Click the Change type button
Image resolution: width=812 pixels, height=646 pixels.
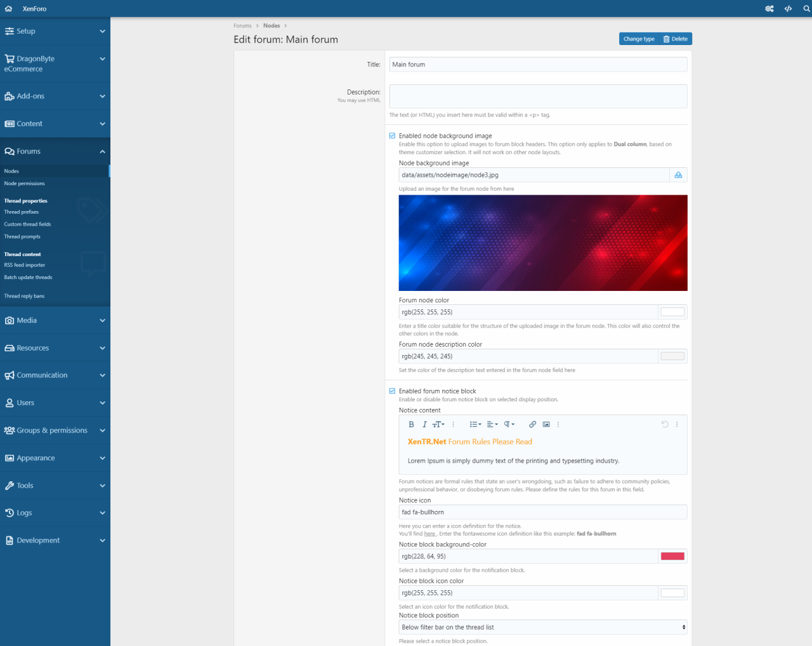click(x=638, y=39)
